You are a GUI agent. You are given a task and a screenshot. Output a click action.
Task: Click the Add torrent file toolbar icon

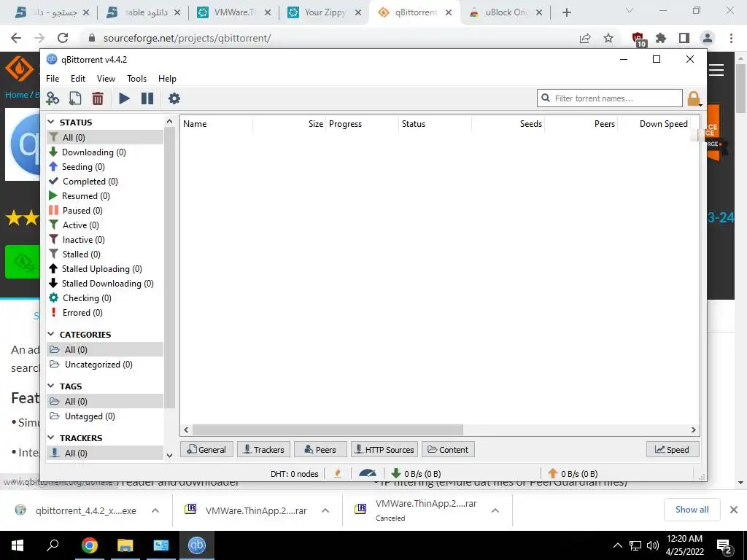[75, 98]
